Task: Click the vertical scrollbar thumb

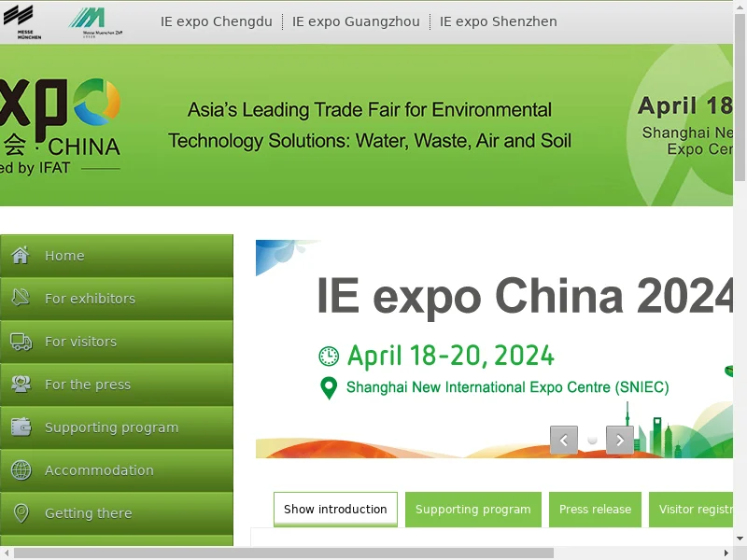Action: (x=740, y=98)
